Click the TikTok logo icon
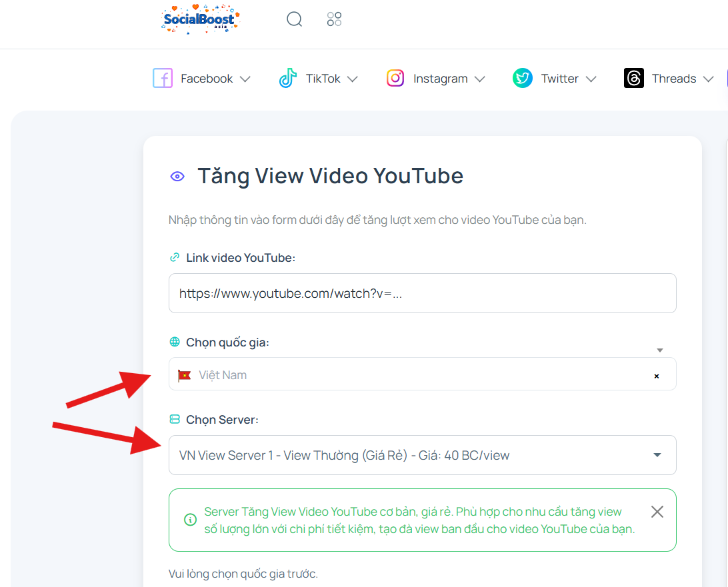Viewport: 728px width, 587px height. [x=288, y=78]
